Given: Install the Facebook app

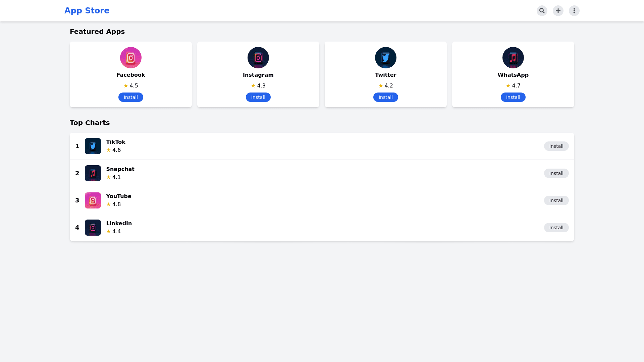Looking at the screenshot, I should (x=131, y=97).
